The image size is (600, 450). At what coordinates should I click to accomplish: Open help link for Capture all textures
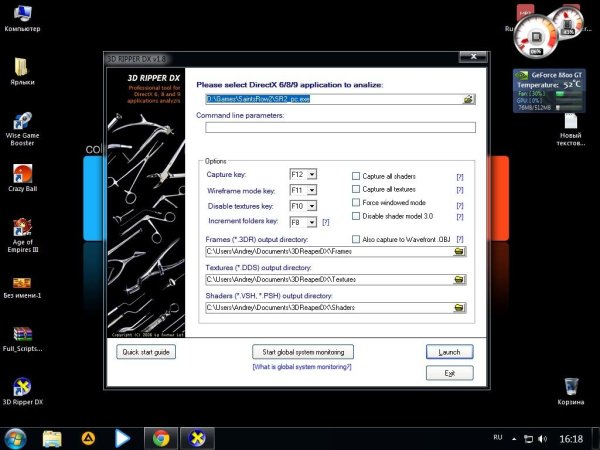pos(460,190)
